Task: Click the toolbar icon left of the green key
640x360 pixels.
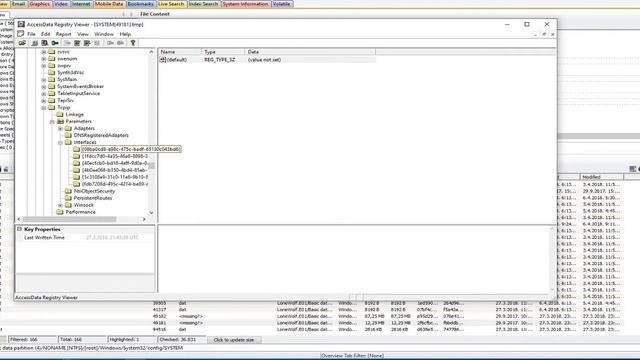Action: [x=44, y=43]
